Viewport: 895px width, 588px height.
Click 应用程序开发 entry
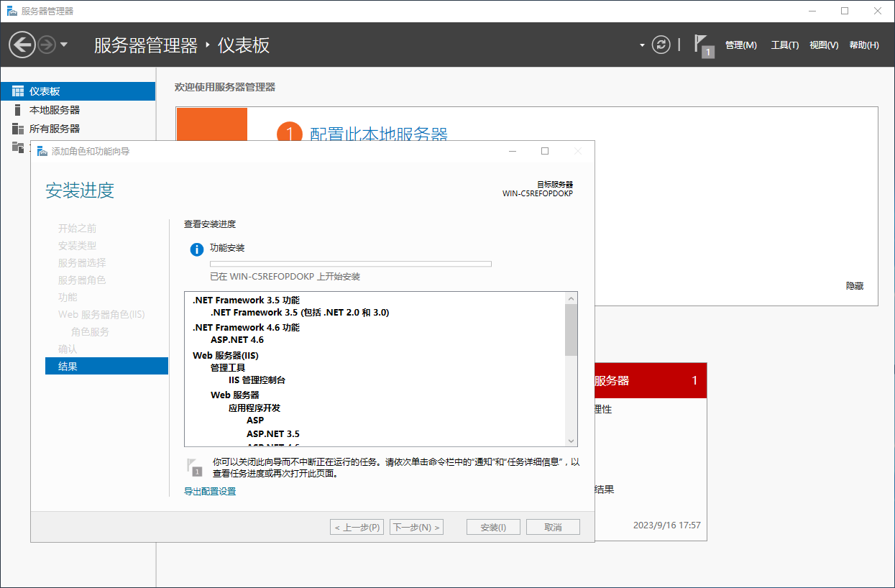254,408
